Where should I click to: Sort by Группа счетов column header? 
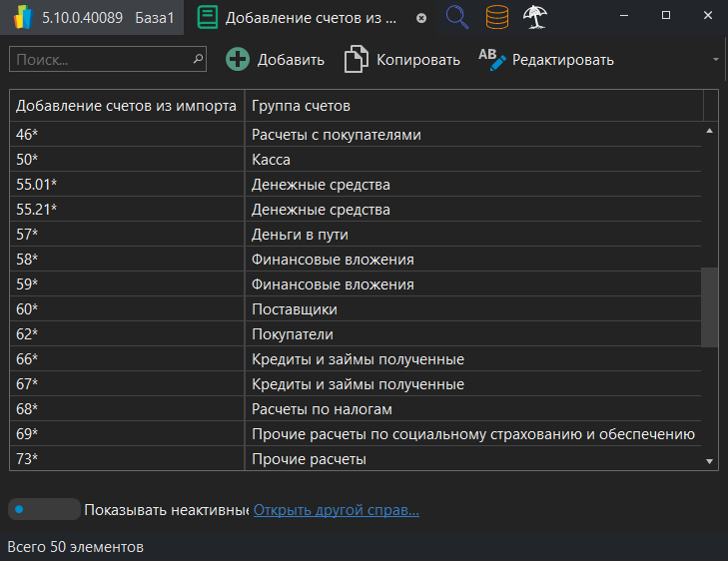click(474, 106)
